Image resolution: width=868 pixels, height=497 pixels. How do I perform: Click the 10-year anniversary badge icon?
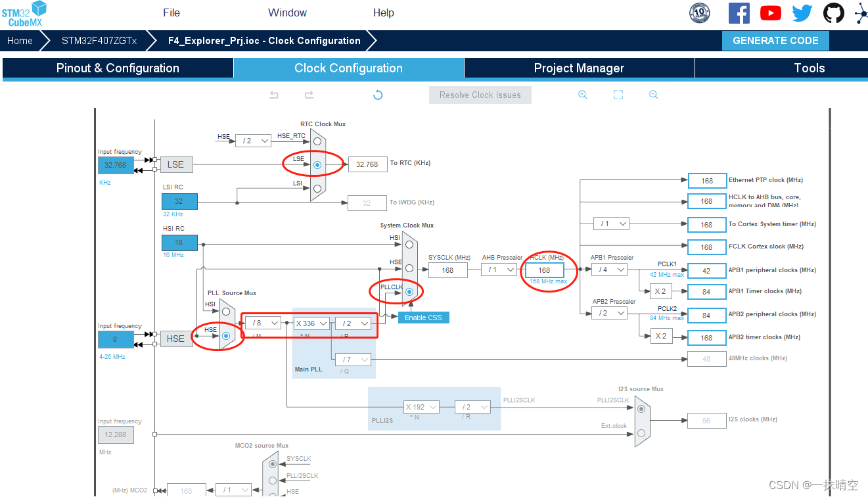(700, 13)
